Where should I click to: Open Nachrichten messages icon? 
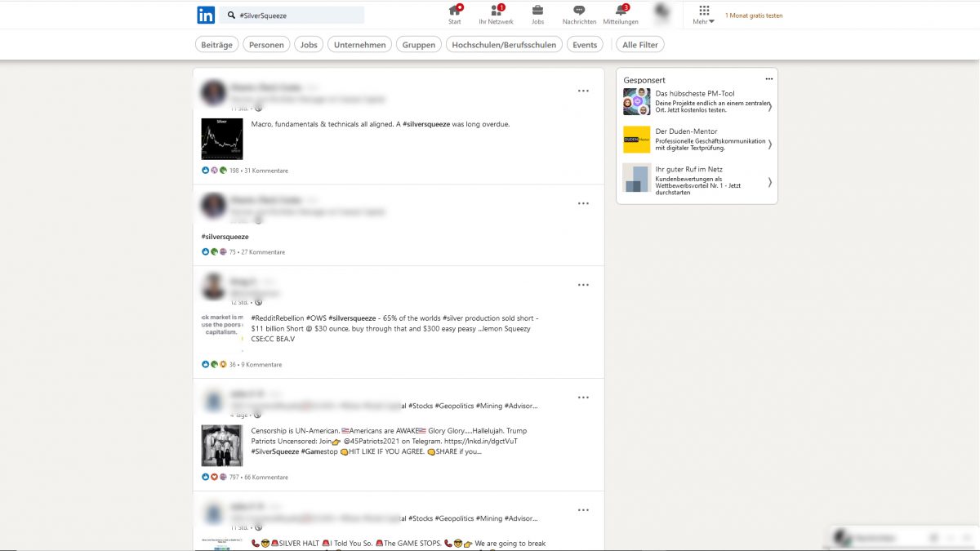click(579, 11)
